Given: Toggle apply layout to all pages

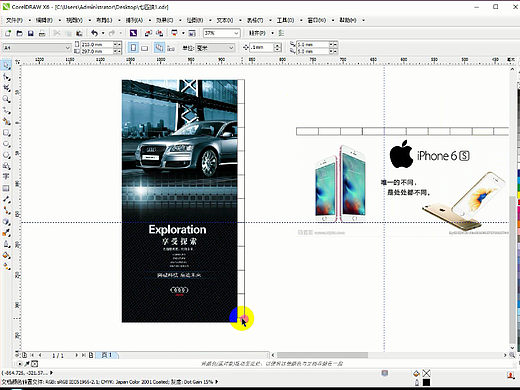Looking at the screenshot, I should tap(159, 48).
